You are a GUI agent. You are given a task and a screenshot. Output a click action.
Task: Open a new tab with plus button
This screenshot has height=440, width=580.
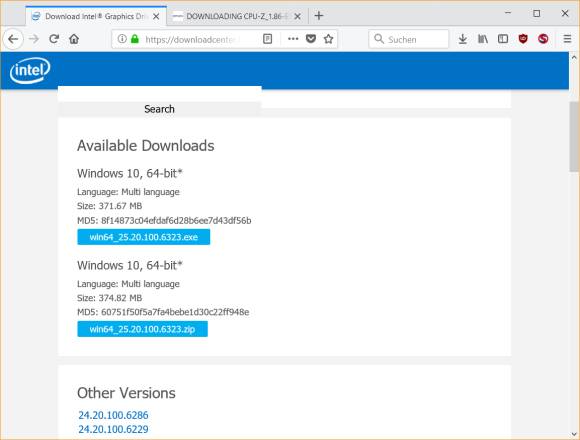[319, 16]
